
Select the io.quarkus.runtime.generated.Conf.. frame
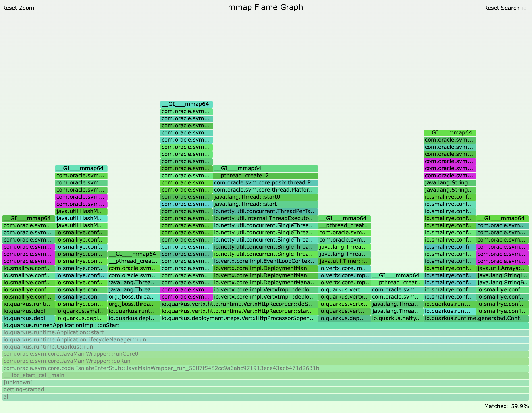[476, 318]
